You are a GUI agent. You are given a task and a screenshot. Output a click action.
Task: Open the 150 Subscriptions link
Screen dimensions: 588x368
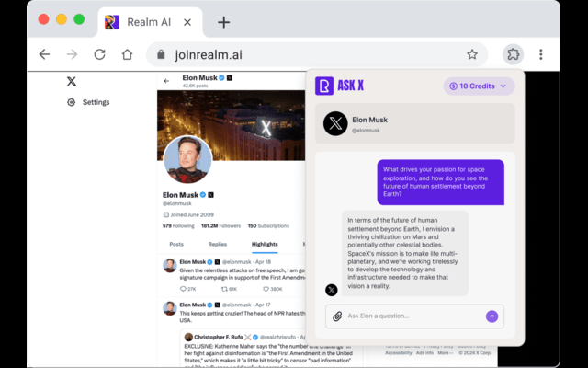coord(268,226)
